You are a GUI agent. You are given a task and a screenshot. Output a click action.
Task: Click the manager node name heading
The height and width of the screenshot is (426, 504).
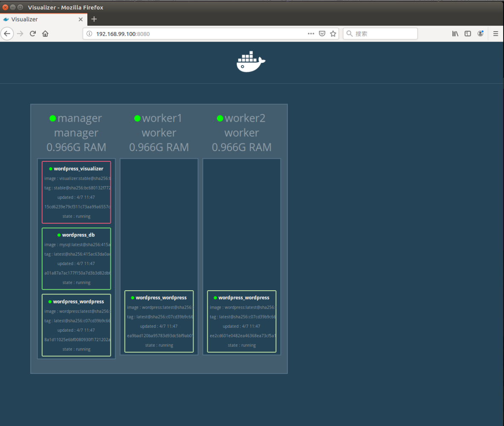pyautogui.click(x=80, y=118)
